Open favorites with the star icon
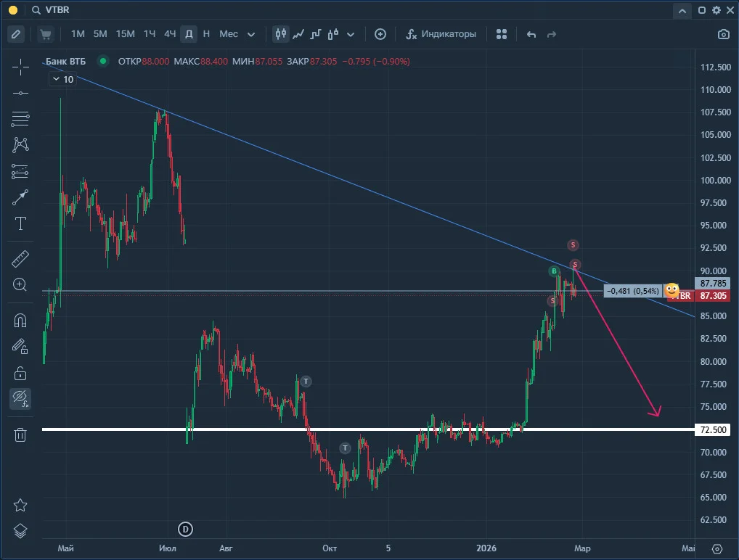This screenshot has width=739, height=560. (20, 506)
